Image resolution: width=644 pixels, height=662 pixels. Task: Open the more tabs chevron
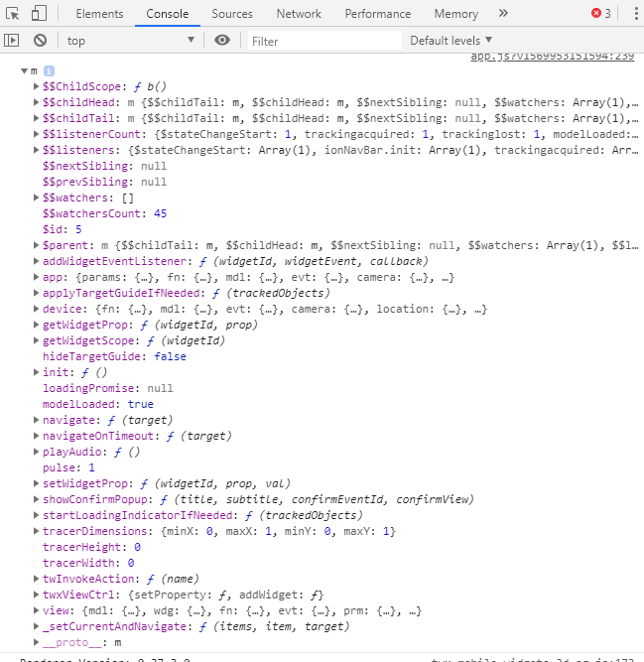coord(503,13)
